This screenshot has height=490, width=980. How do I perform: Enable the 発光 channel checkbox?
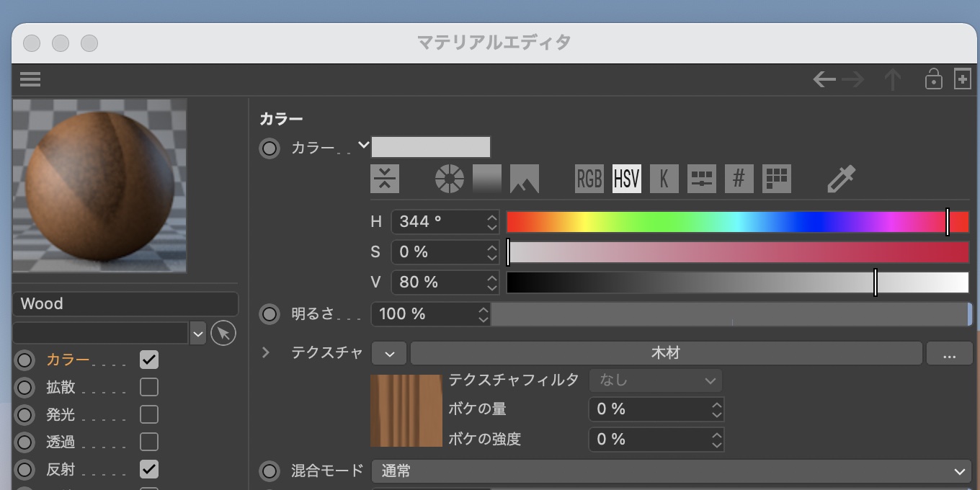(149, 414)
